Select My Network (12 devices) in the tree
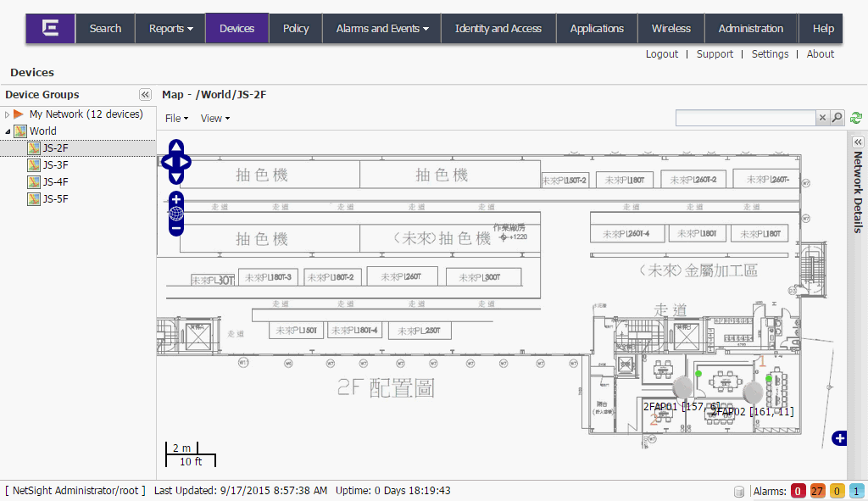Viewport: 868px width, 501px height. [86, 114]
